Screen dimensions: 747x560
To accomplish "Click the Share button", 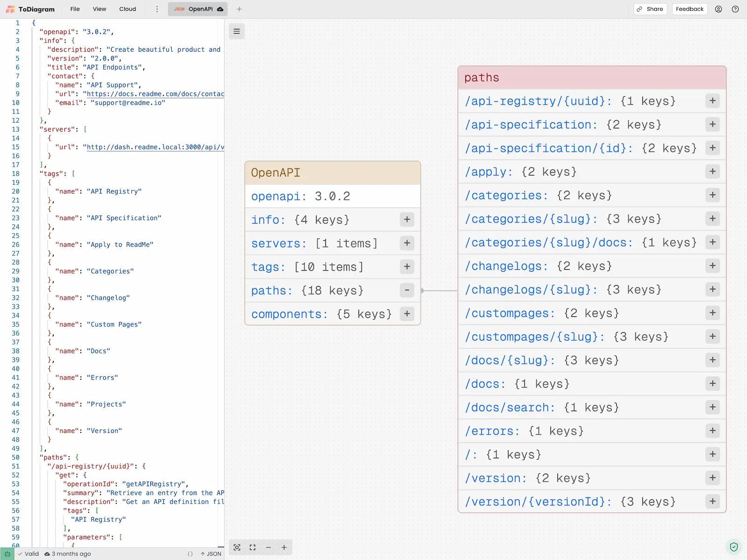I will point(650,9).
